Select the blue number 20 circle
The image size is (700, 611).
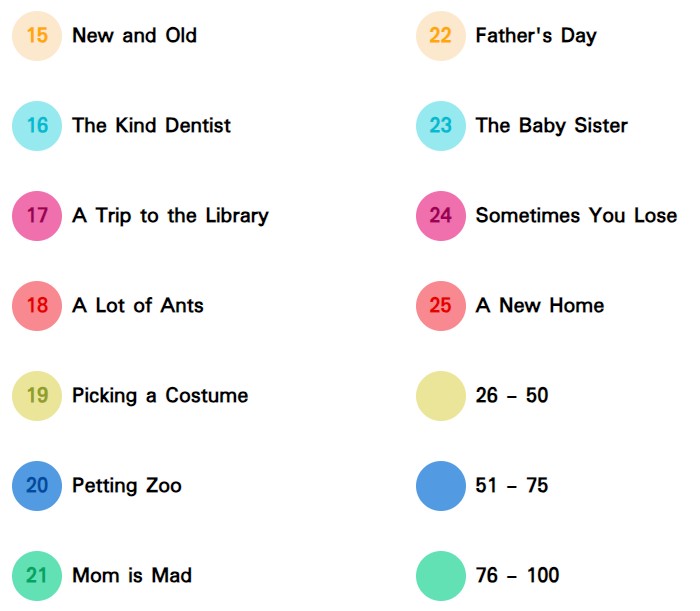click(37, 486)
